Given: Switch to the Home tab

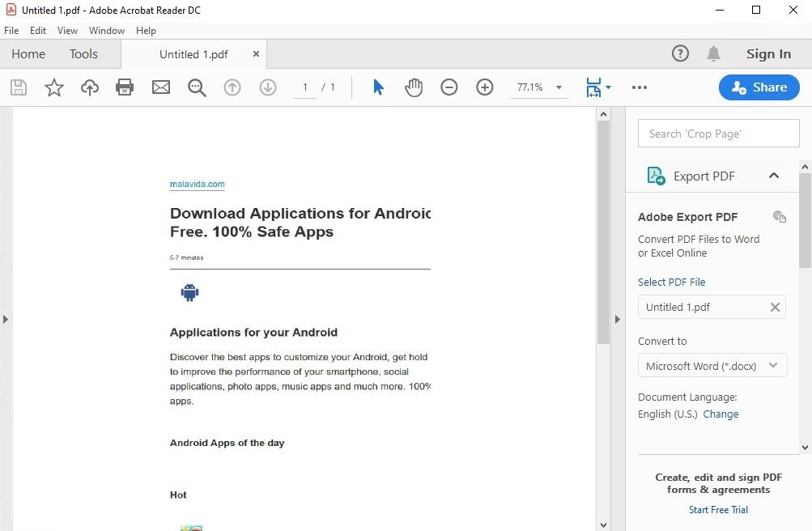Looking at the screenshot, I should (x=28, y=53).
